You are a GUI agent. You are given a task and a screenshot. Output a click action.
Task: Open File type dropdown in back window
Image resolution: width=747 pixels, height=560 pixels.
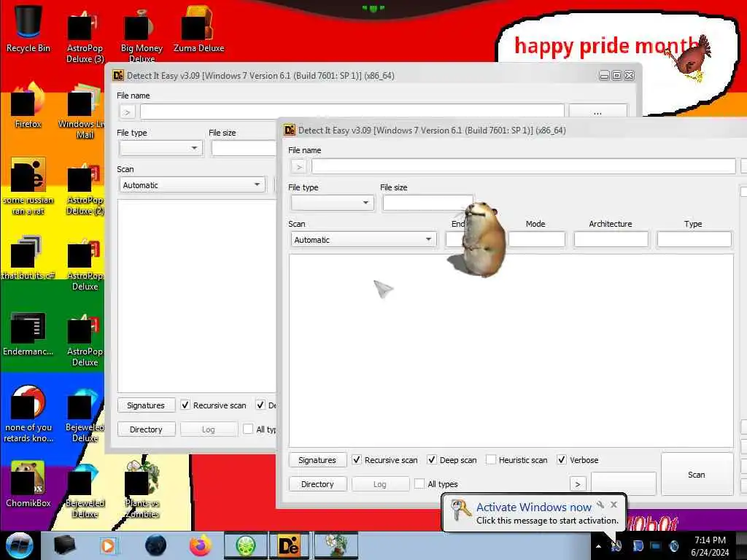click(160, 148)
